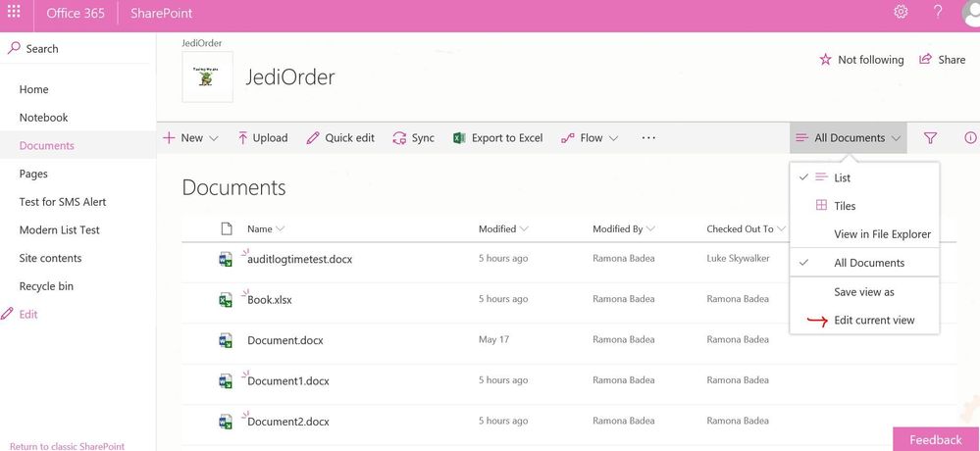This screenshot has height=451, width=980.
Task: Open the file Book.xlsx
Action: coord(270,299)
